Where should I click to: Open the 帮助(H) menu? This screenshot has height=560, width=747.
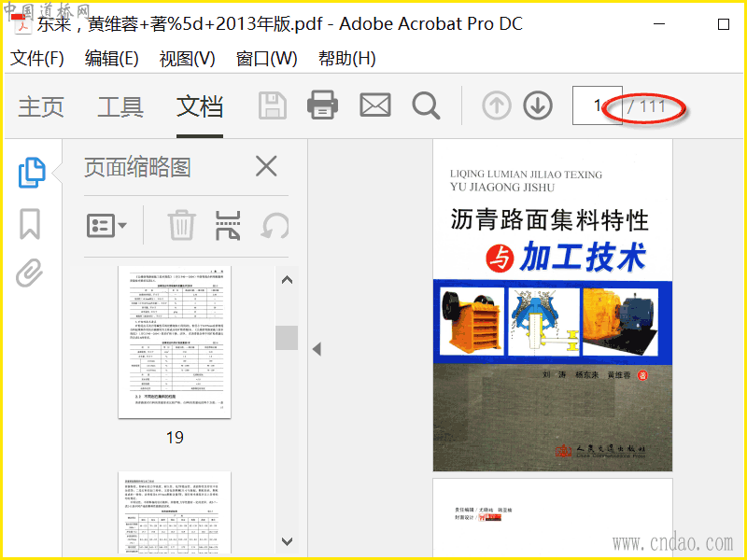(346, 58)
